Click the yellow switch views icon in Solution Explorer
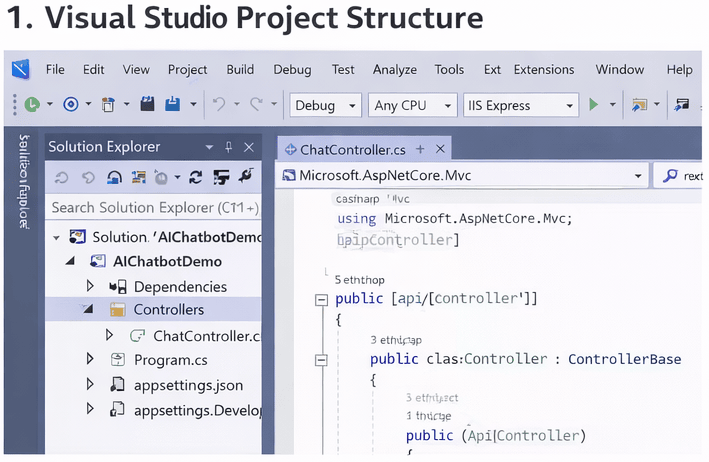 tap(138, 177)
